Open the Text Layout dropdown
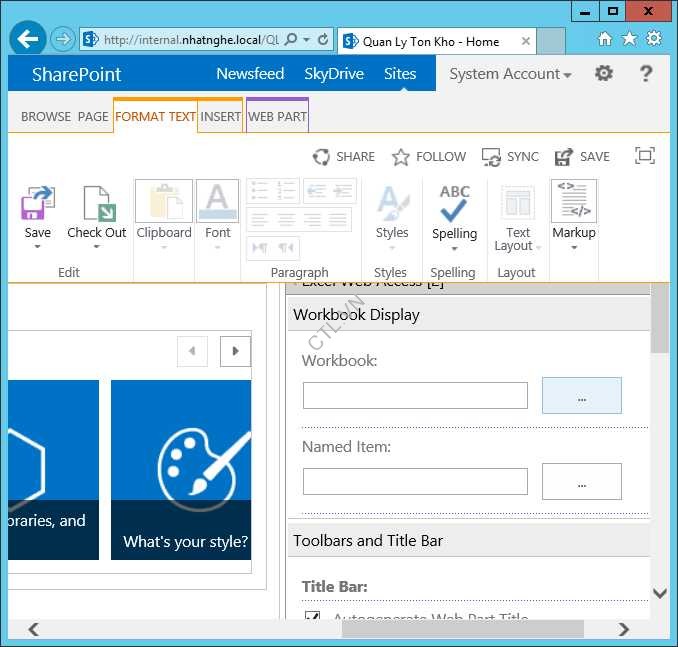The height and width of the screenshot is (647, 678). point(518,240)
